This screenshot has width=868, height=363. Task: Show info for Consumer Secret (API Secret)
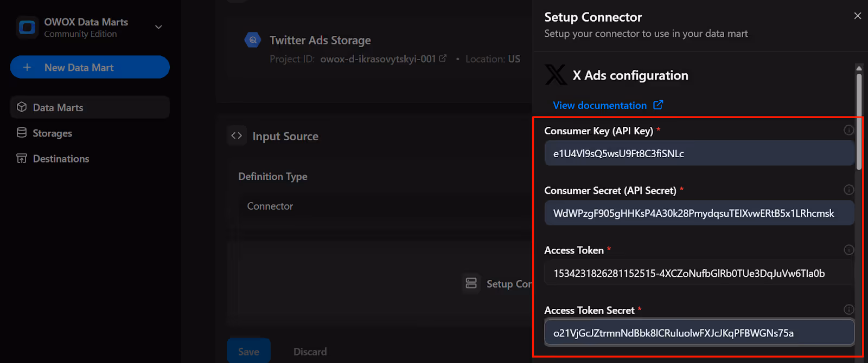pyautogui.click(x=849, y=190)
